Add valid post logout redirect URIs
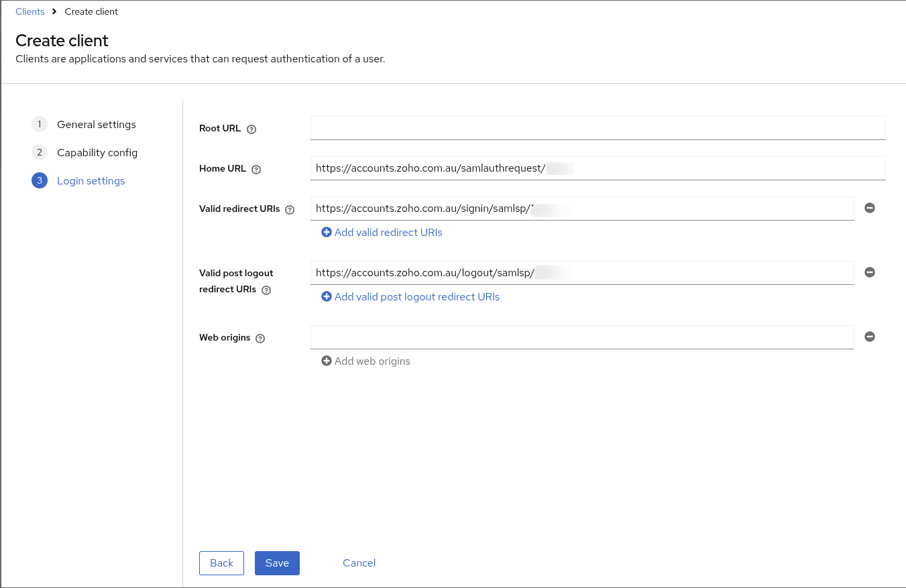This screenshot has width=906, height=588. tap(410, 297)
